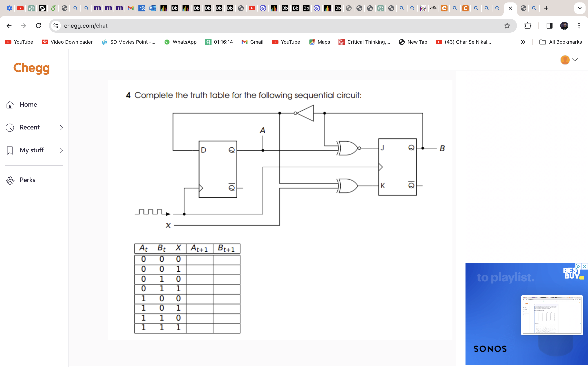Select the Recent clock icon
The width and height of the screenshot is (588, 367).
pos(10,127)
